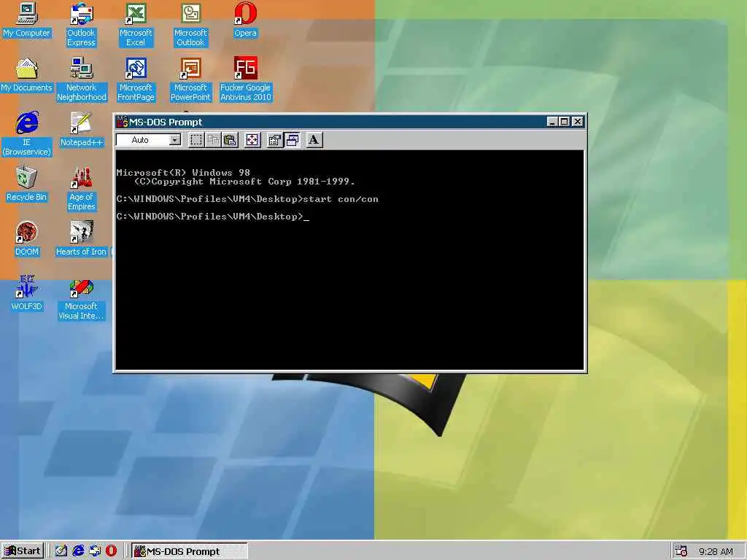Open MS-DOS Prompt Properties from toolbar

coord(275,140)
